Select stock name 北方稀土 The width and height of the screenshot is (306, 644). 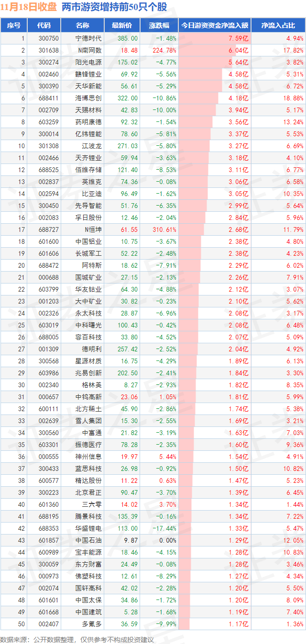point(89,409)
